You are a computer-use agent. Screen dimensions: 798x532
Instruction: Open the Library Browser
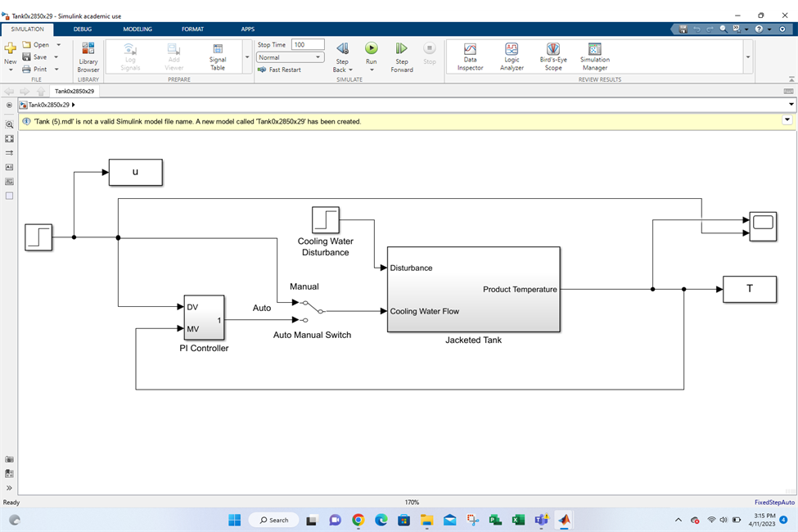click(x=88, y=56)
